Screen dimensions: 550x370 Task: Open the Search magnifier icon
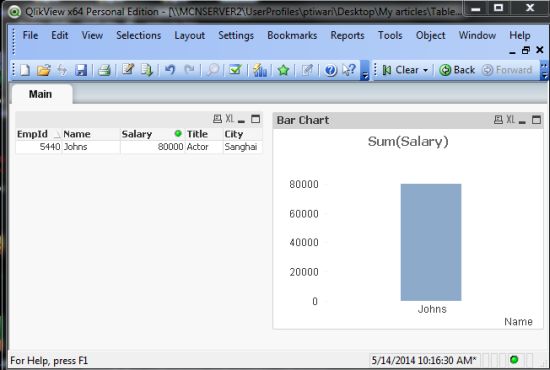click(x=213, y=70)
